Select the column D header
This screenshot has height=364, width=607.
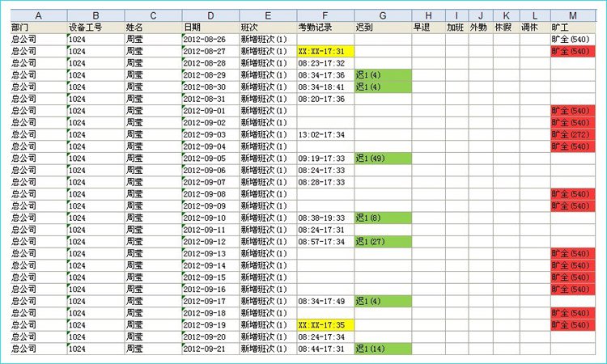[x=210, y=15]
